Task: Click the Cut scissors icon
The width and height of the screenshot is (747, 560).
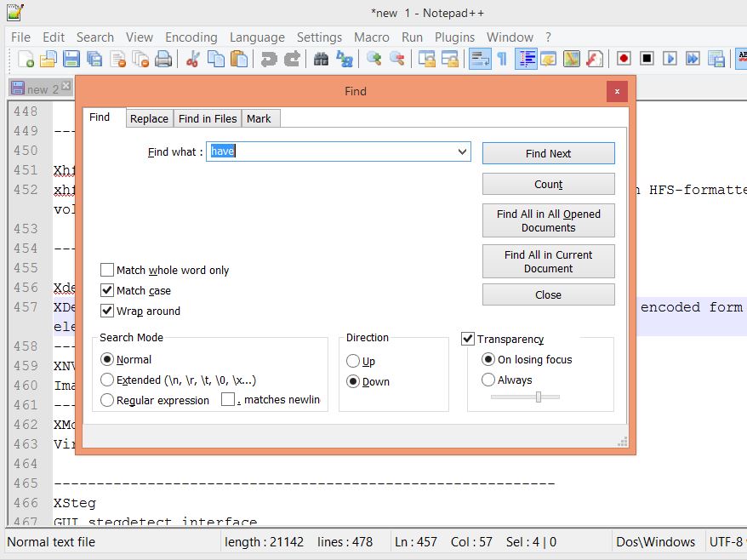Action: tap(193, 59)
